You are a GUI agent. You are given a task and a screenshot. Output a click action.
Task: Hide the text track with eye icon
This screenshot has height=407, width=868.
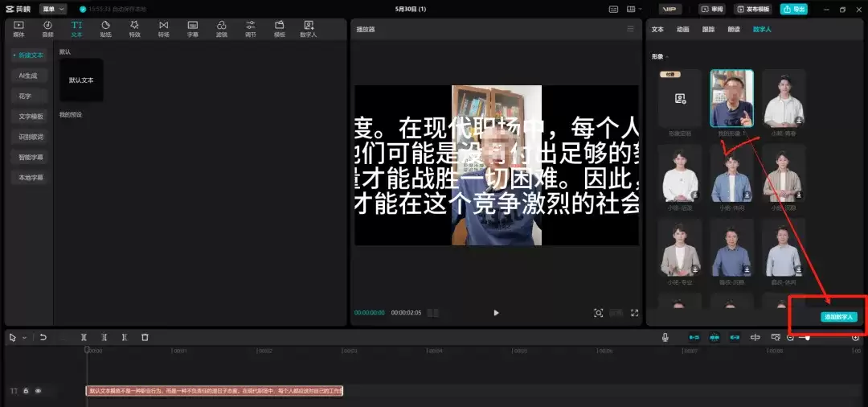click(x=39, y=391)
